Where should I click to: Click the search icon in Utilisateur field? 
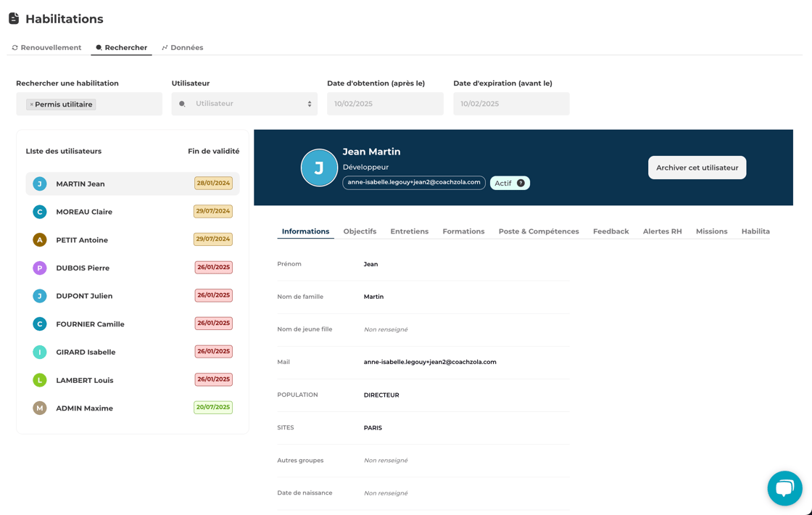pos(183,104)
